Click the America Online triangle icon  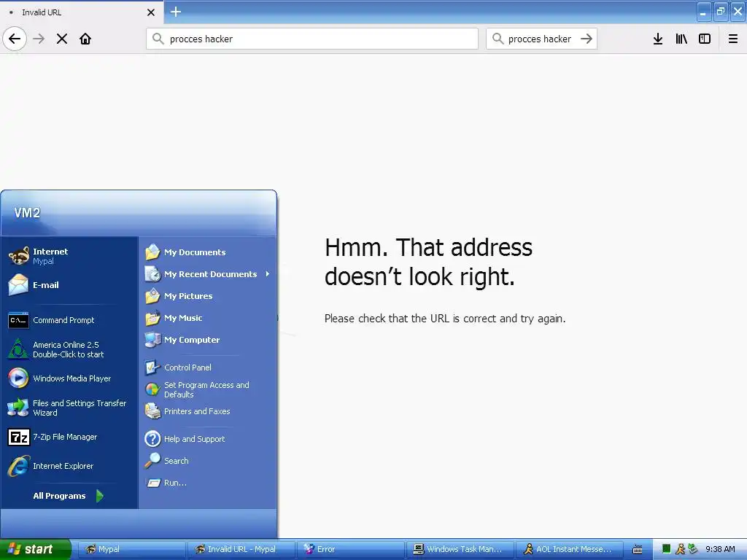coord(18,349)
